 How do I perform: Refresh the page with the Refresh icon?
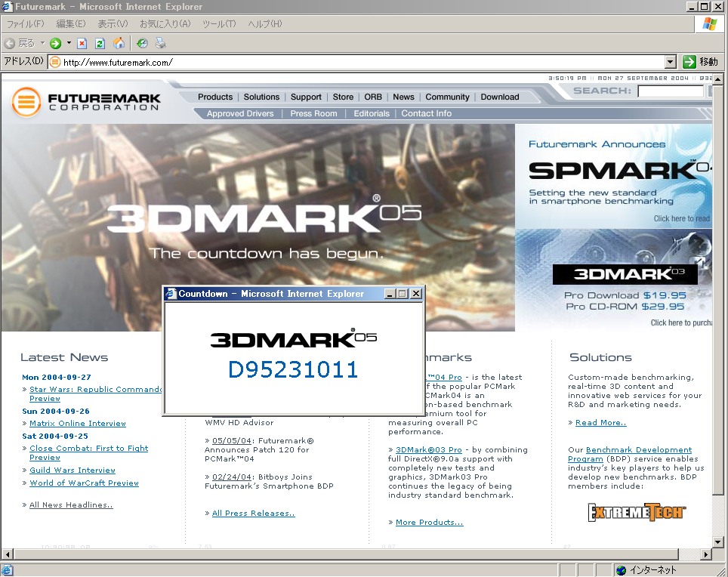point(100,43)
